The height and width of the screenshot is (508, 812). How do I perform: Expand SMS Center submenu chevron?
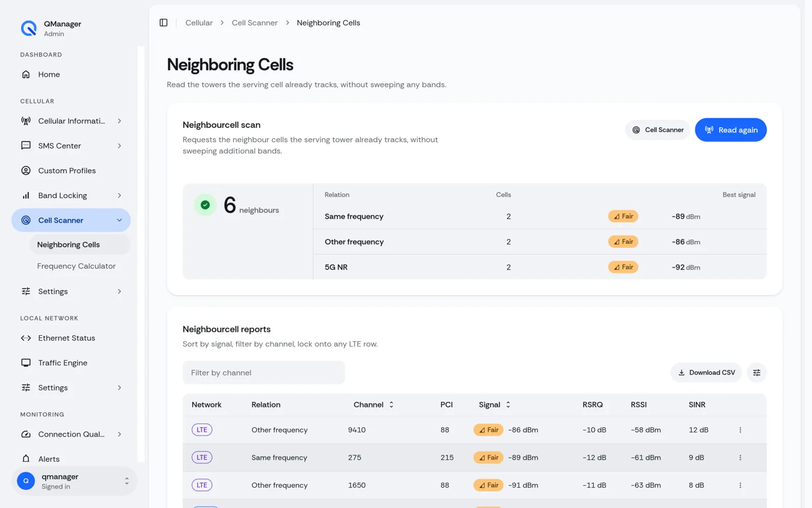tap(119, 146)
